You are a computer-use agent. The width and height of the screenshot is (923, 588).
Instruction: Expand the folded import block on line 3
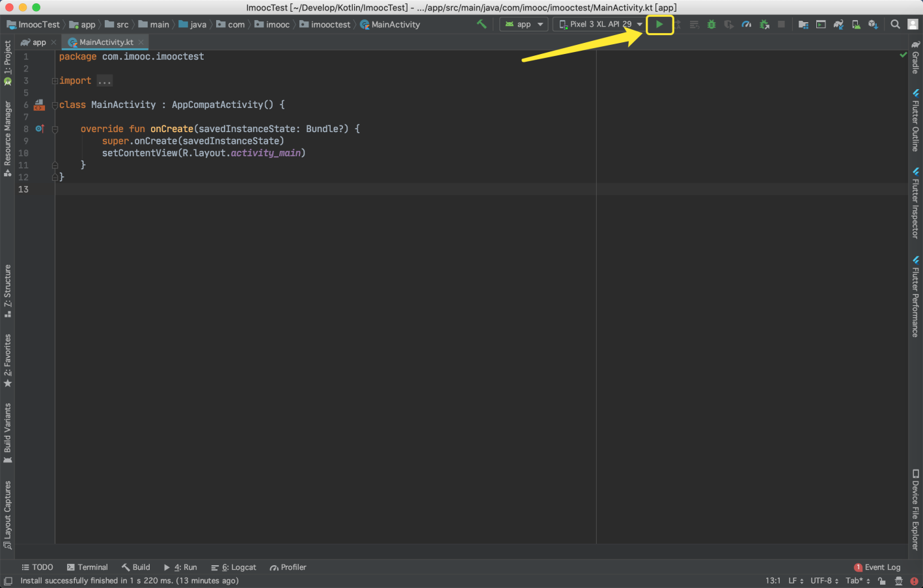(55, 81)
